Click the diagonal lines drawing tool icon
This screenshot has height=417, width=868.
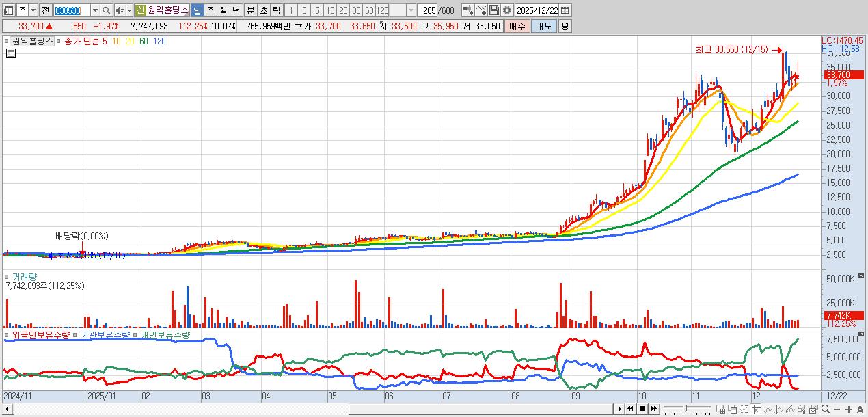790,409
